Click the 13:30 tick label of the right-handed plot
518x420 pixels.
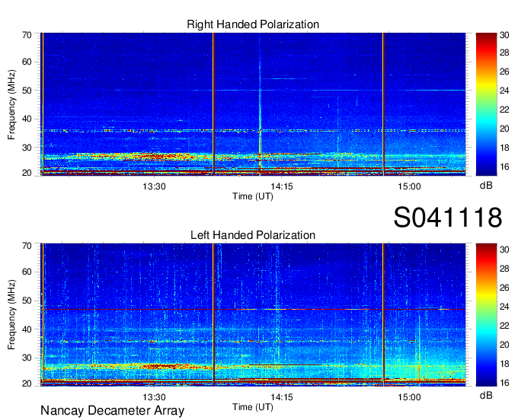tap(154, 186)
